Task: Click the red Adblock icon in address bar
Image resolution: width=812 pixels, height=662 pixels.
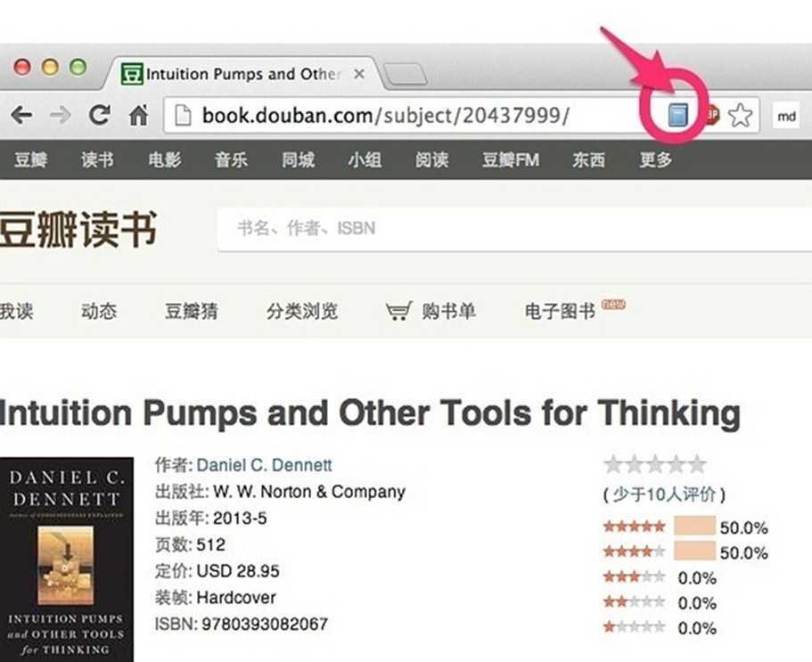Action: (713, 115)
